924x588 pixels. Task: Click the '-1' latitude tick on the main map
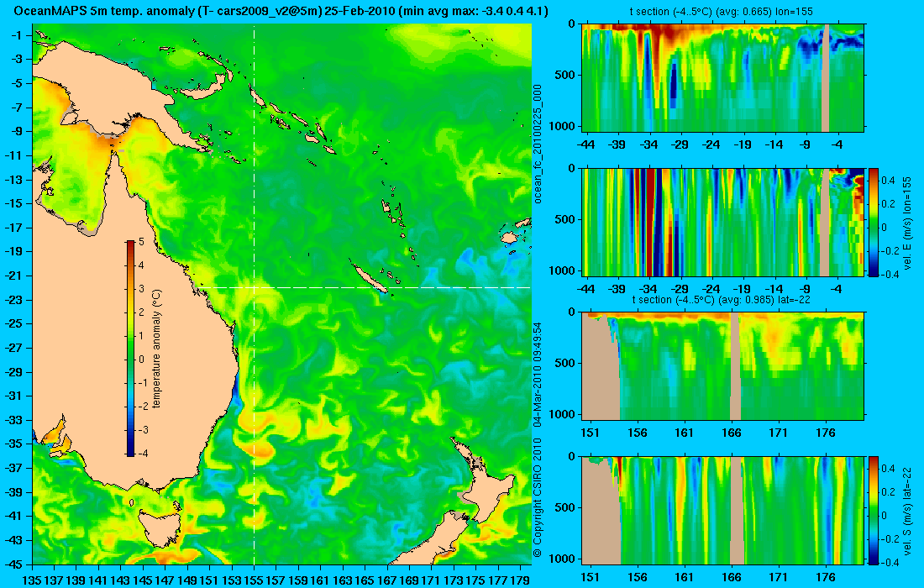click(x=16, y=34)
